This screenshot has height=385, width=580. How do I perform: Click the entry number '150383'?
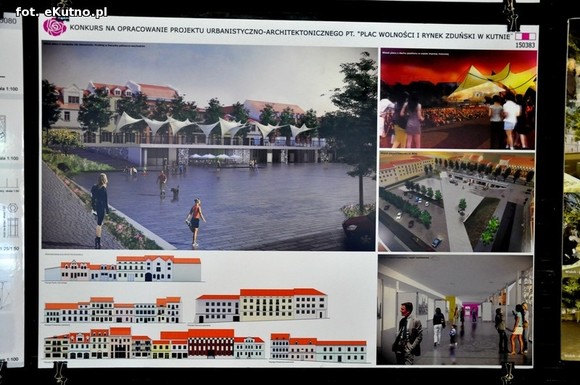(525, 45)
